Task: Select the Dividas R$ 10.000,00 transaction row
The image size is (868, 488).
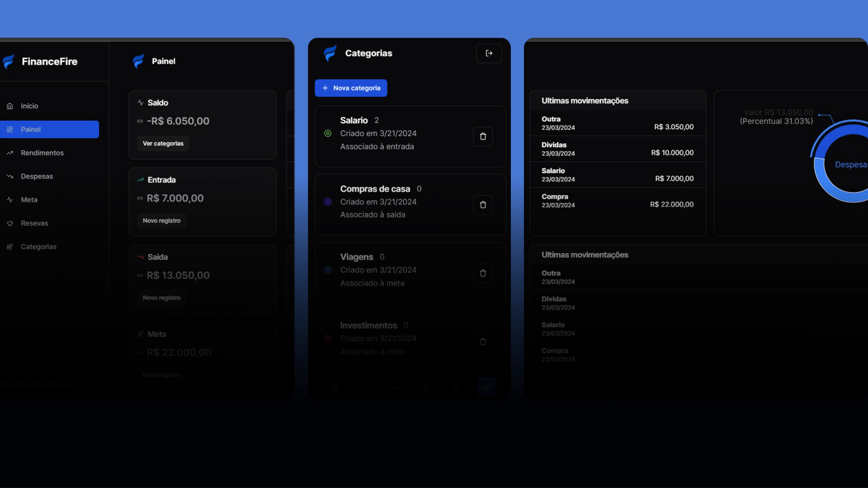Action: click(617, 149)
